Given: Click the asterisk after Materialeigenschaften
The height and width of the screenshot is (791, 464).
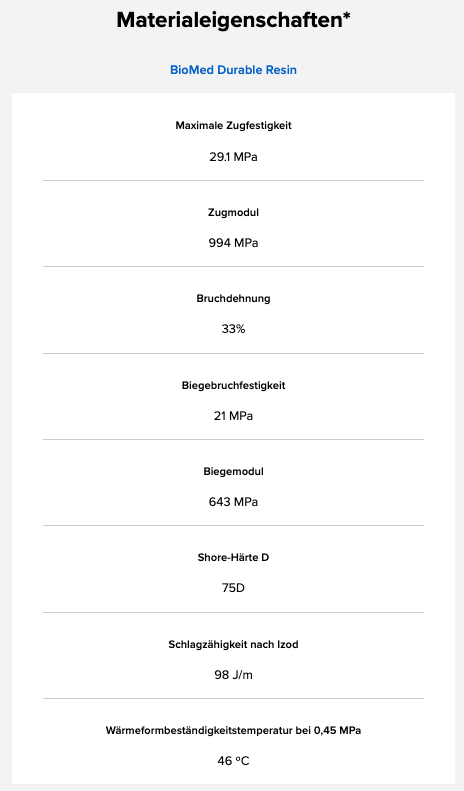Looking at the screenshot, I should pyautogui.click(x=346, y=16).
